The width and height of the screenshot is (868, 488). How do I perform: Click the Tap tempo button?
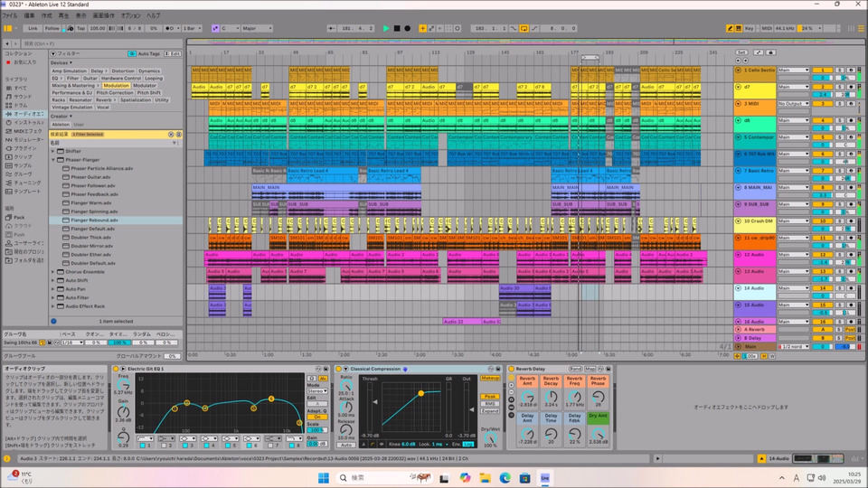(x=80, y=28)
